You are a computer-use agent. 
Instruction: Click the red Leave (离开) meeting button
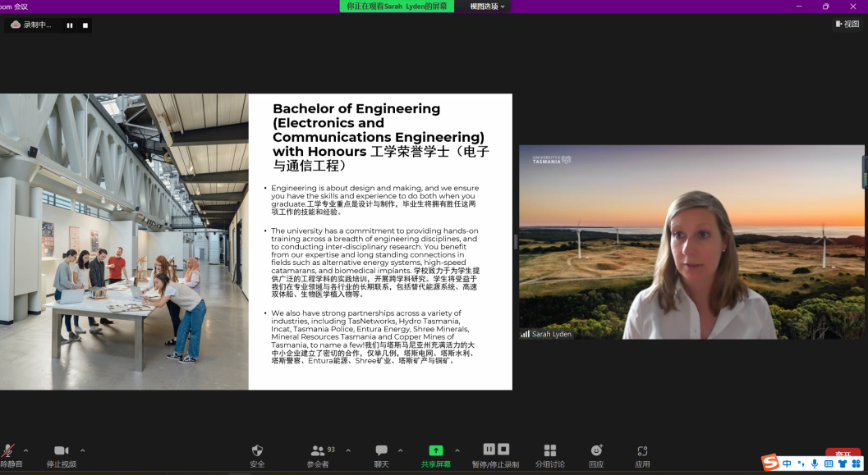click(843, 454)
